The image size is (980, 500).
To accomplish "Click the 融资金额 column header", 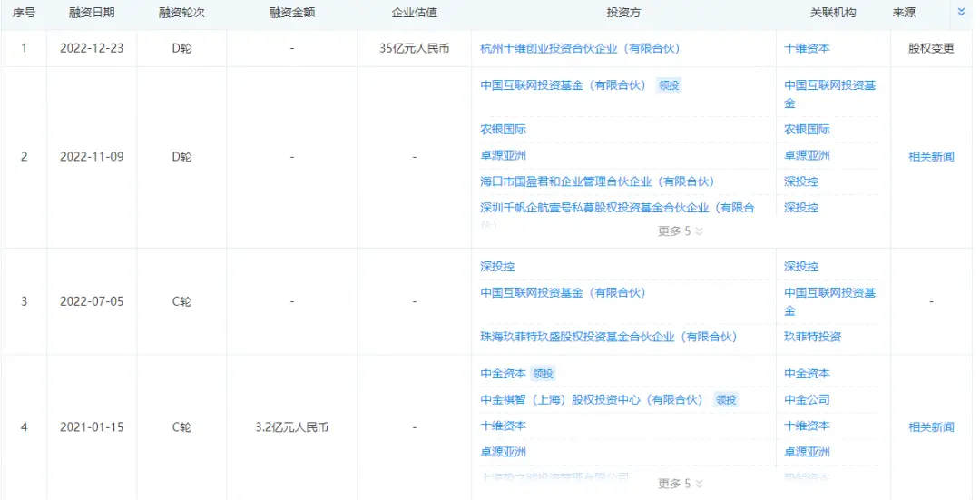I will [292, 13].
